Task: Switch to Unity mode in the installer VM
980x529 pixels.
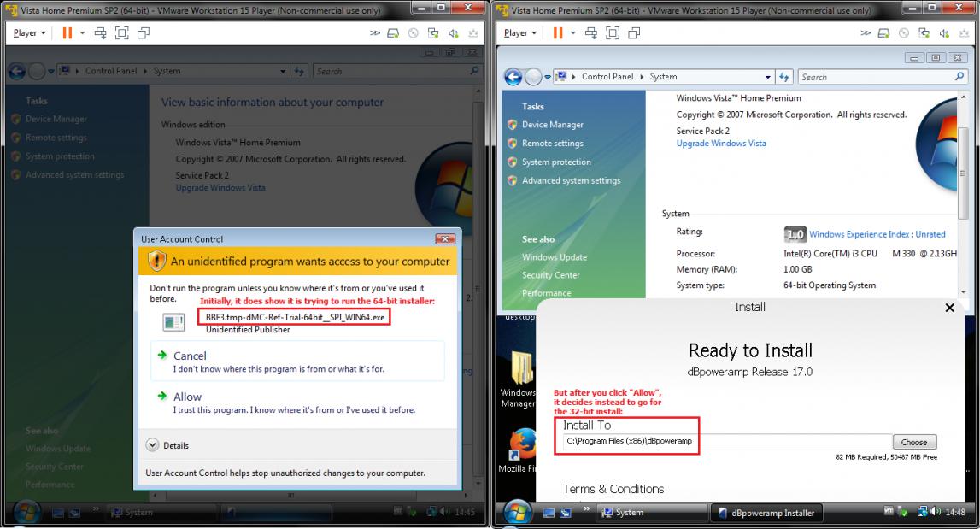Action: pyautogui.click(x=633, y=33)
